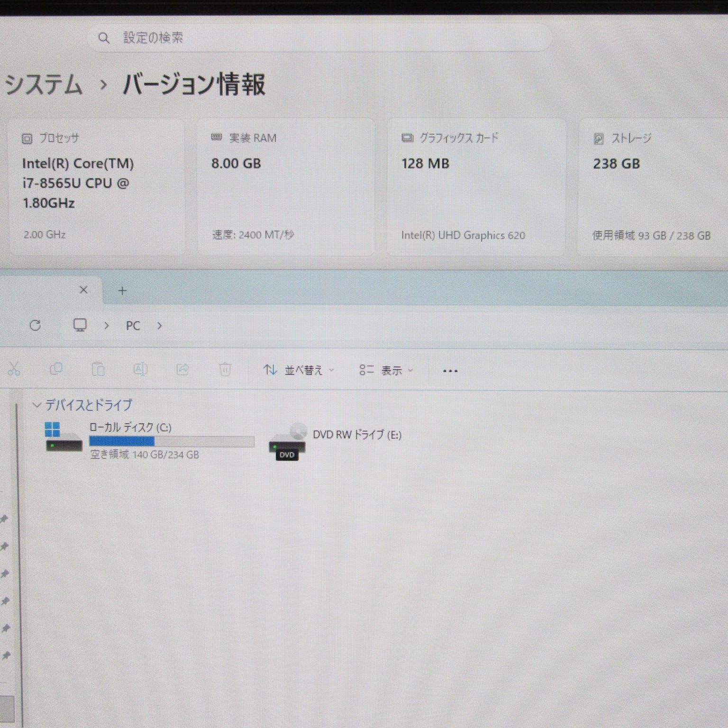Open the 並べ替え sort dropdown
The width and height of the screenshot is (728, 728).
click(x=299, y=370)
